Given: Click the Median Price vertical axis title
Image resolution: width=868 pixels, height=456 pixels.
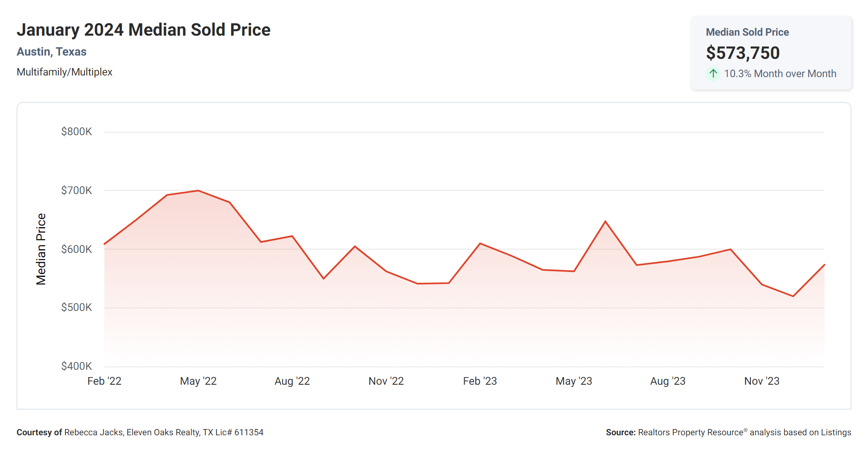Looking at the screenshot, I should [x=41, y=249].
